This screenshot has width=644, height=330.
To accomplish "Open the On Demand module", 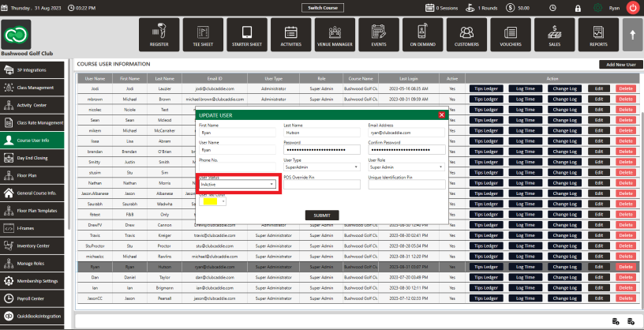I will (423, 35).
